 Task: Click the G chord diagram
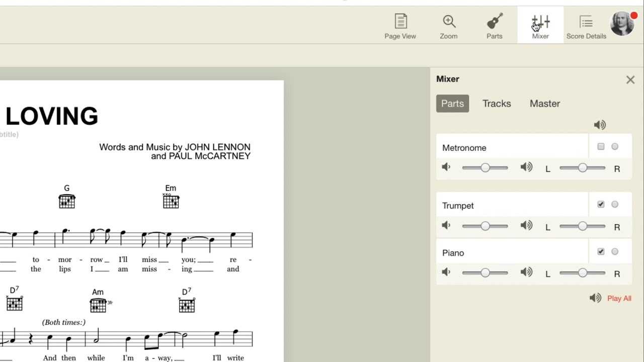67,201
